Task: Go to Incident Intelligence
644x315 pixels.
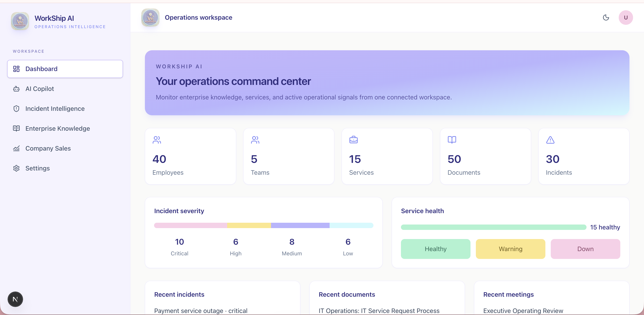Action: pyautogui.click(x=65, y=109)
